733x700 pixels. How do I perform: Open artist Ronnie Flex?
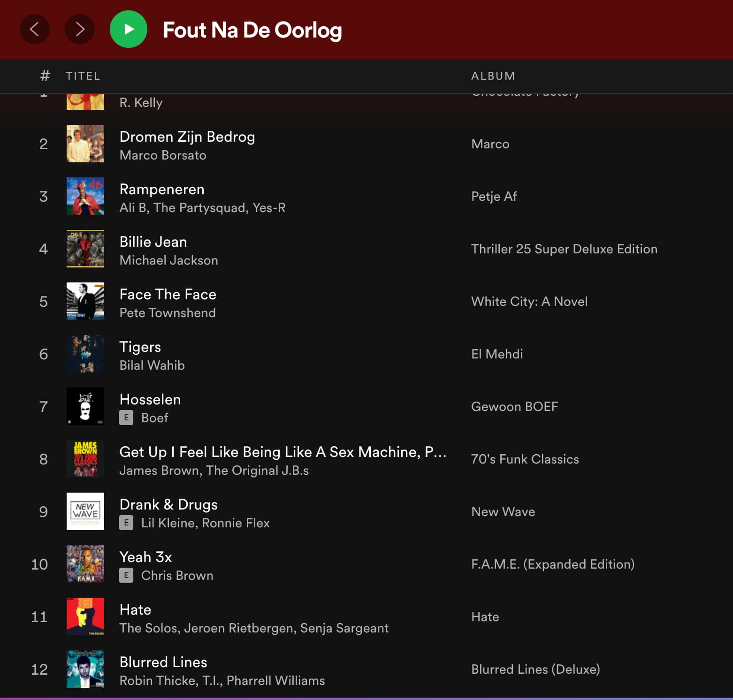click(236, 523)
